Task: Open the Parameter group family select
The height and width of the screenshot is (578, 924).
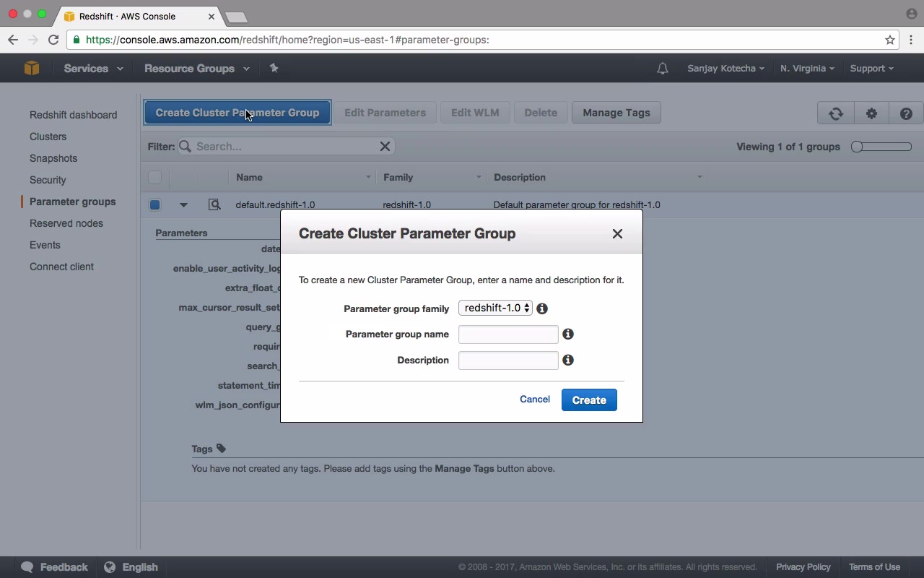Action: (495, 308)
